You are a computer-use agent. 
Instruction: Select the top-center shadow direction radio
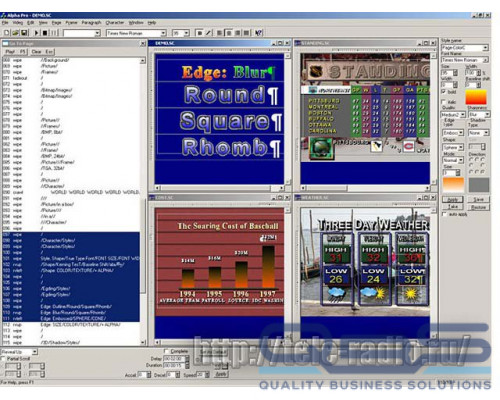coord(477,160)
